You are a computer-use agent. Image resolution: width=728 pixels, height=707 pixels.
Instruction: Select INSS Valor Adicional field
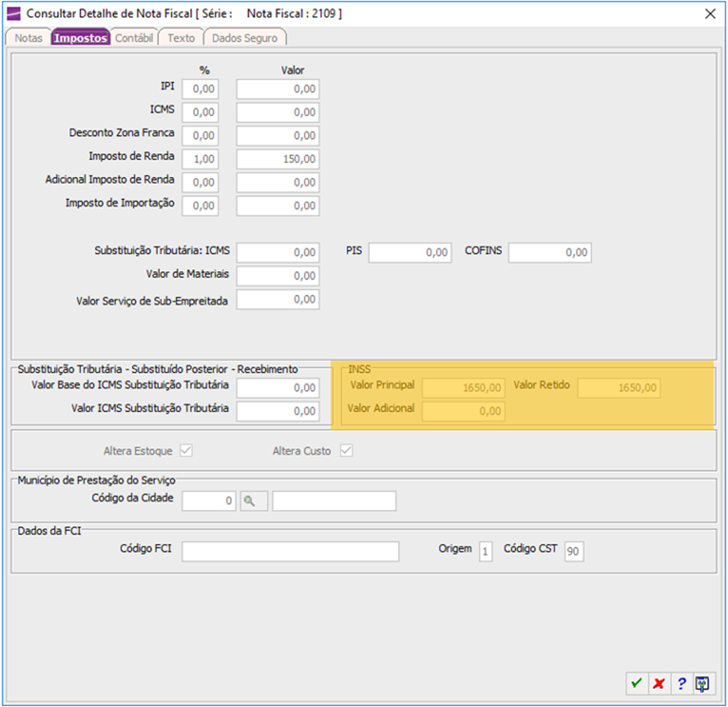click(x=463, y=411)
